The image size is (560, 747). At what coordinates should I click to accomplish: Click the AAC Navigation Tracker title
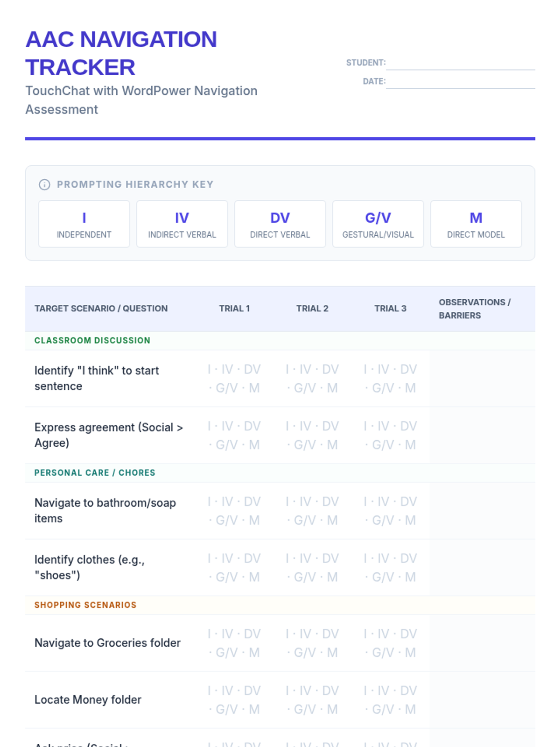click(x=121, y=53)
